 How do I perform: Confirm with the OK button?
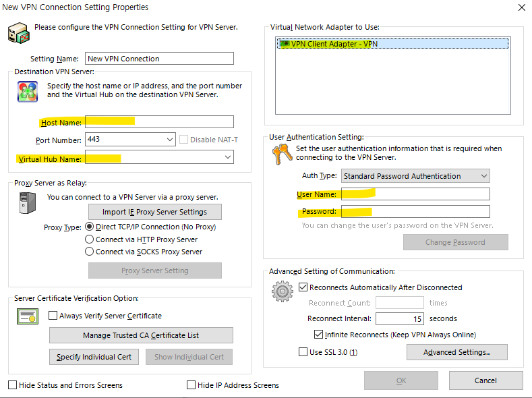point(401,380)
